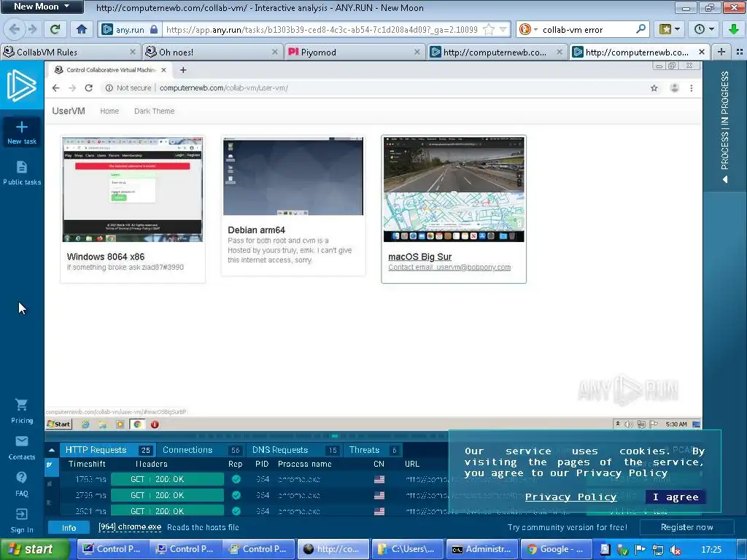This screenshot has width=747, height=560.
Task: Select the Threats tab
Action: (x=373, y=450)
